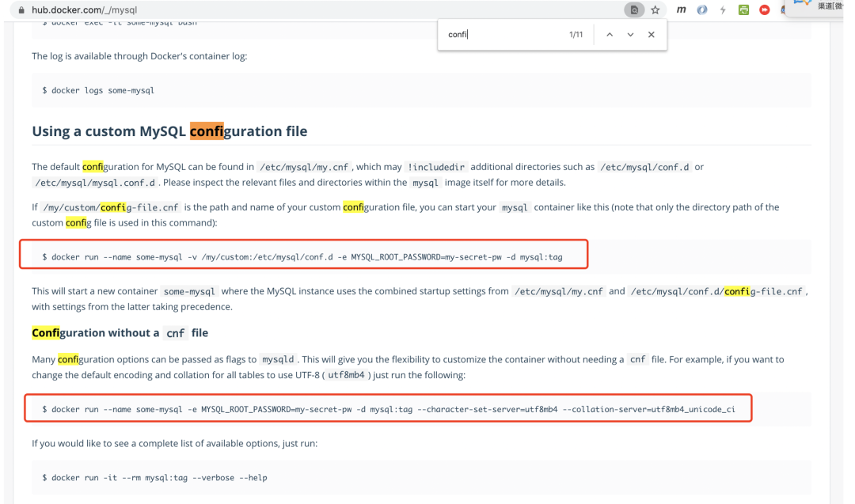Click the docker run command with -v /my/custom volume

(302, 256)
